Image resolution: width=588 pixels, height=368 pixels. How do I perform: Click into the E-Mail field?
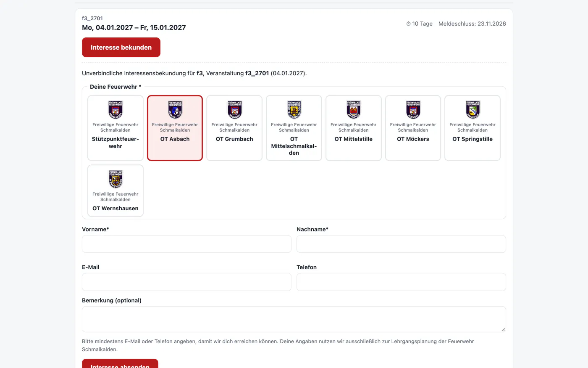[186, 282]
